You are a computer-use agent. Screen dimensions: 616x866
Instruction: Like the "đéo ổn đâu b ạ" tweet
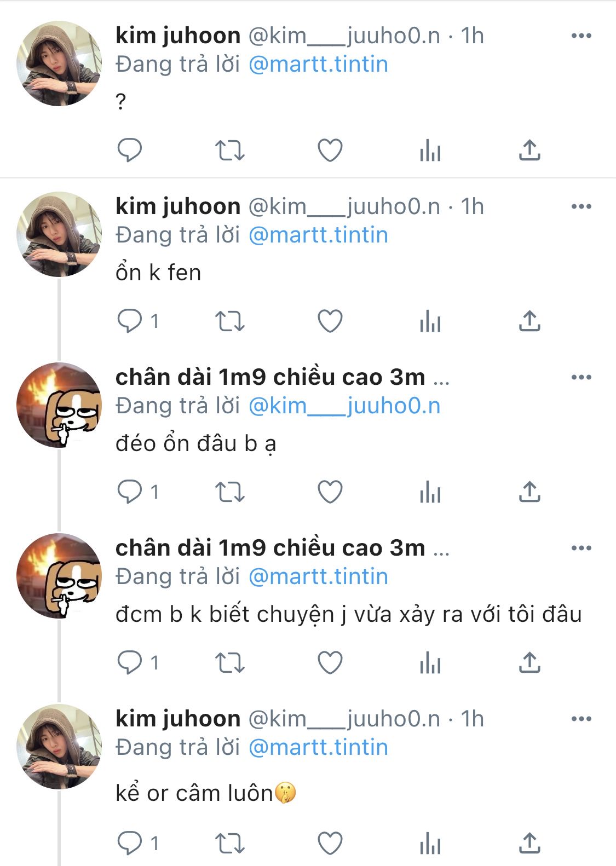[x=330, y=492]
